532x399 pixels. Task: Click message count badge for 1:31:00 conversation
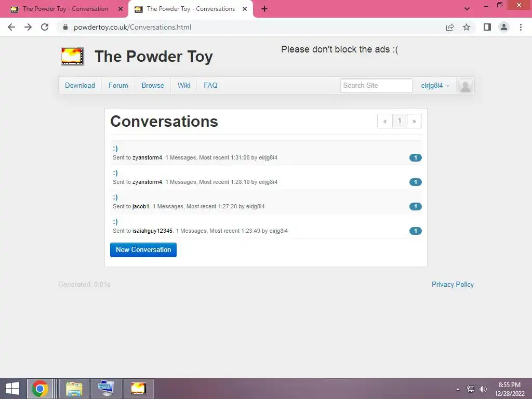pos(415,157)
